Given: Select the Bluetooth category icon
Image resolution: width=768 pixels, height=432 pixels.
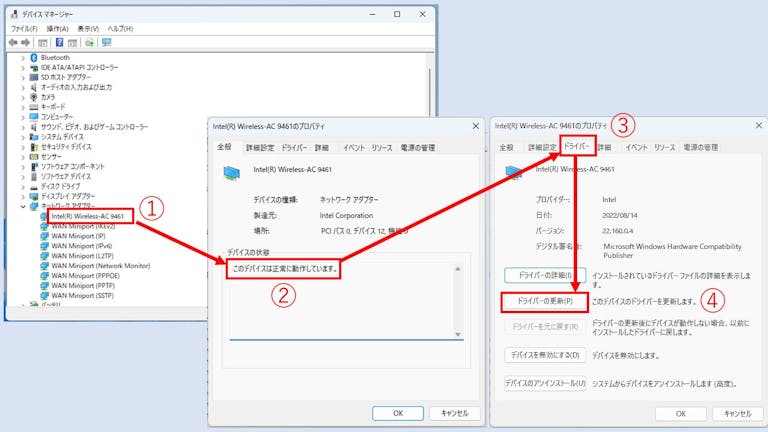Looking at the screenshot, I should (34, 57).
